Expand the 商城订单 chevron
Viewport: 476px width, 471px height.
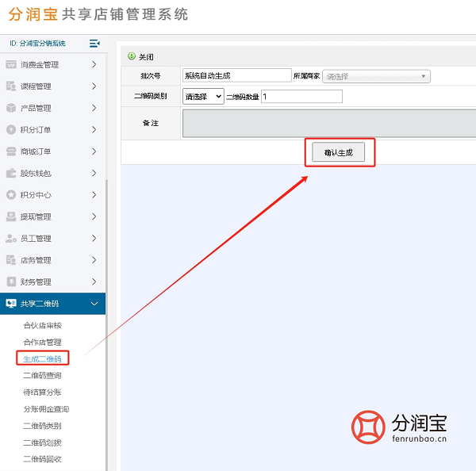tap(94, 151)
